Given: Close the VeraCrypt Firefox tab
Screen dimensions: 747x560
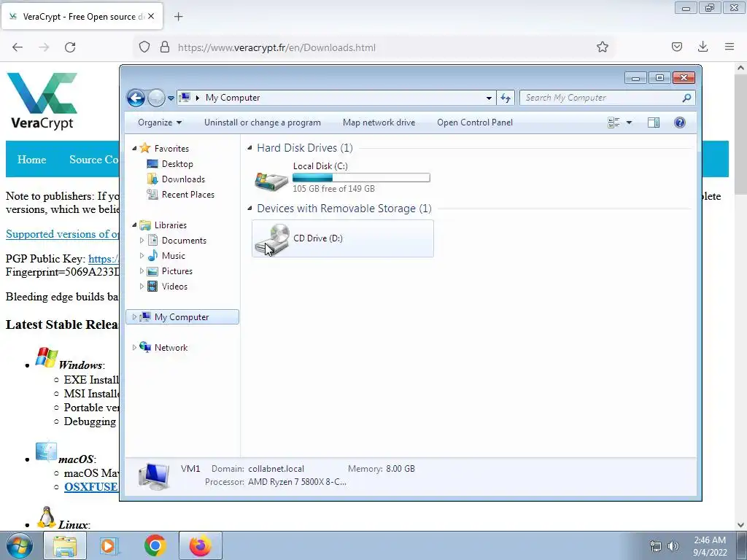Looking at the screenshot, I should click(151, 16).
